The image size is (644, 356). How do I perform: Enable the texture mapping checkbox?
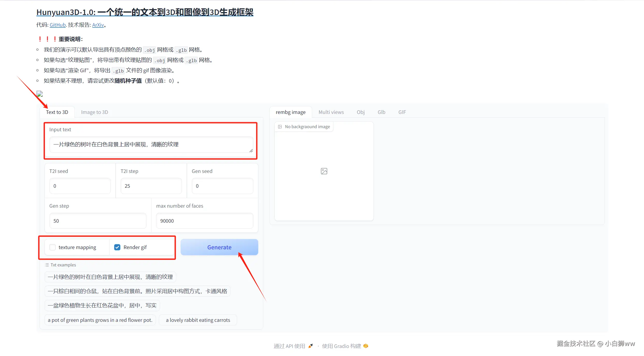pos(53,247)
